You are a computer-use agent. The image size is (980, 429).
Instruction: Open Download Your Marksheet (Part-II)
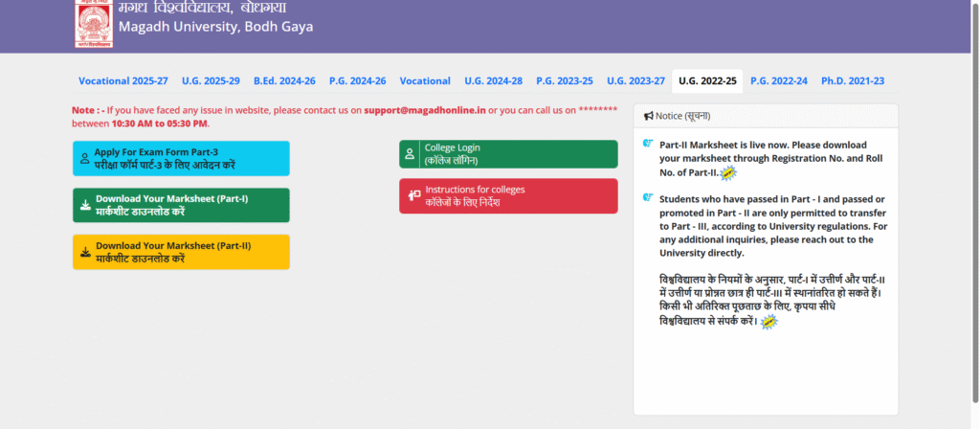(x=181, y=252)
